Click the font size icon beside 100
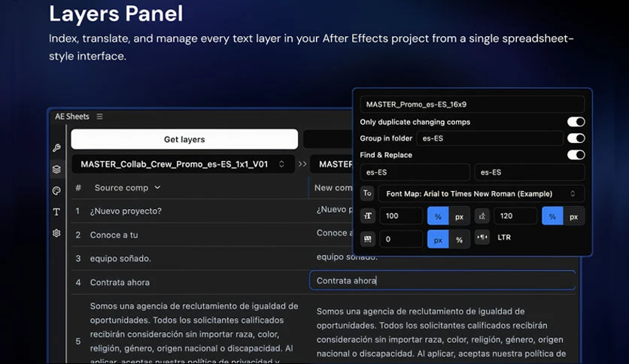This screenshot has width=629, height=364. 367,216
